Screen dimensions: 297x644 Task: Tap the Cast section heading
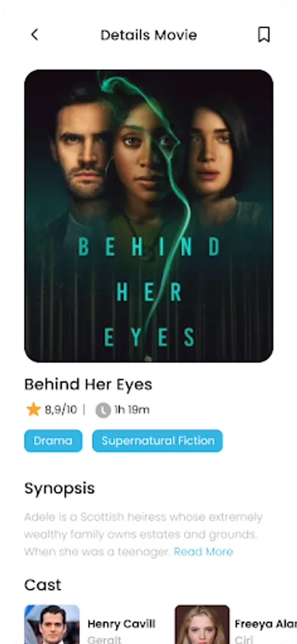pos(43,585)
